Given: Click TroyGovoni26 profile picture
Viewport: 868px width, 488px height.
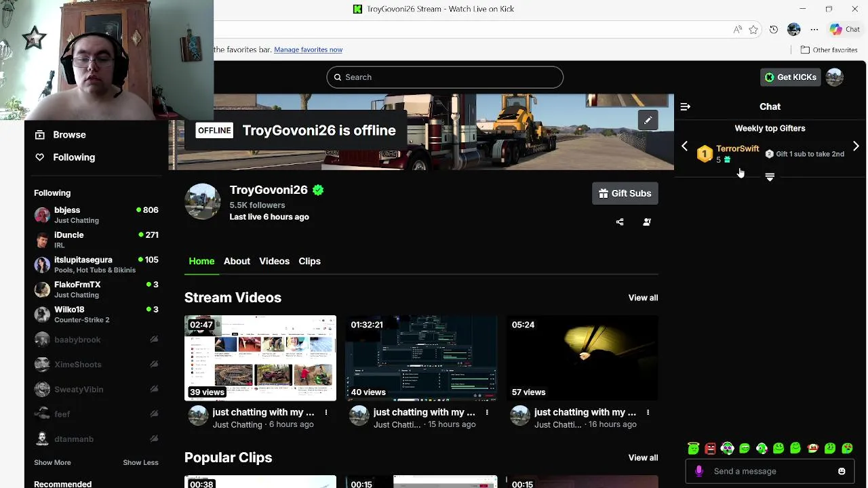Looking at the screenshot, I should pos(203,201).
